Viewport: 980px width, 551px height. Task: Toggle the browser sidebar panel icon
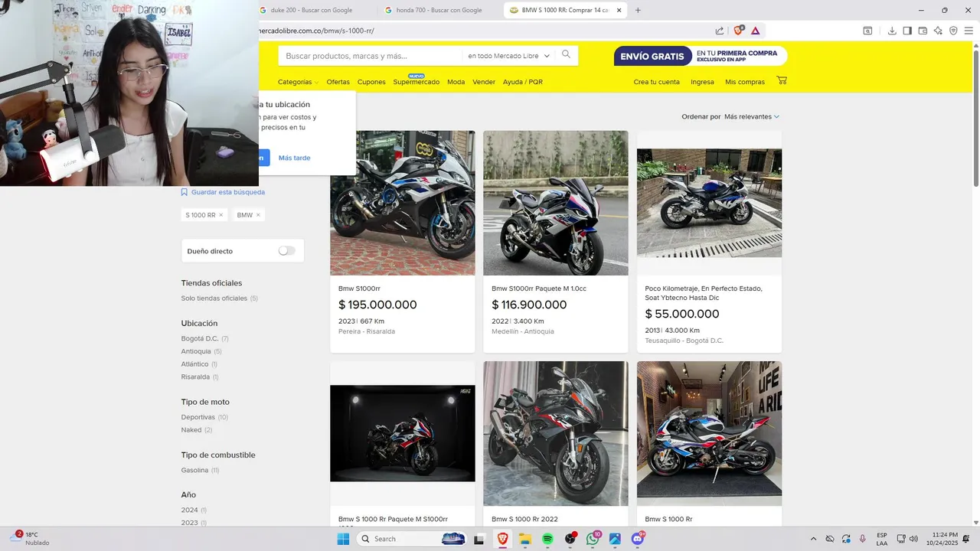point(907,31)
